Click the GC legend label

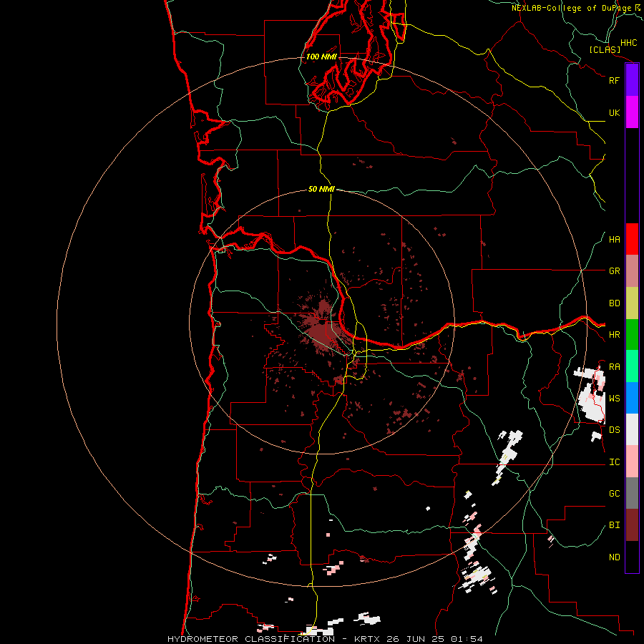point(614,494)
